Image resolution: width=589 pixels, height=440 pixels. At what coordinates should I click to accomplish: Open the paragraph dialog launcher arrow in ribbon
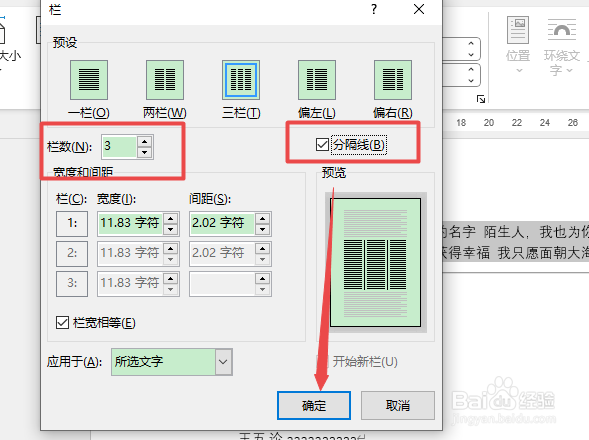pos(481,99)
